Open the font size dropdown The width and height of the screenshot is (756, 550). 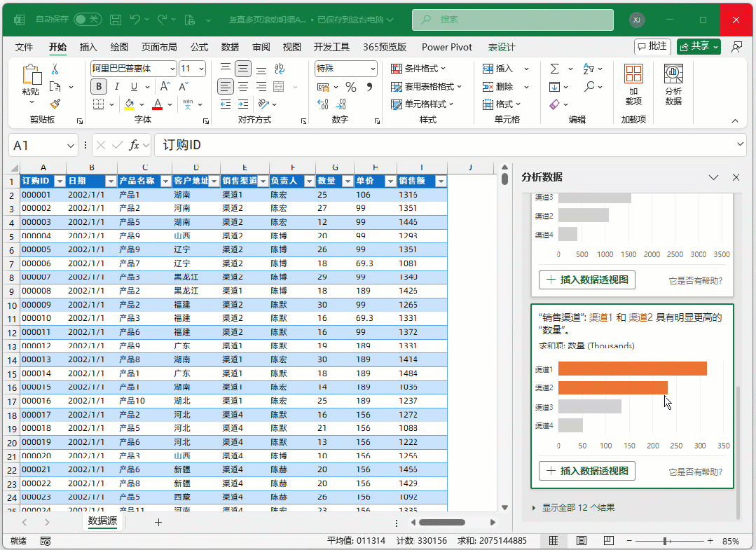202,69
